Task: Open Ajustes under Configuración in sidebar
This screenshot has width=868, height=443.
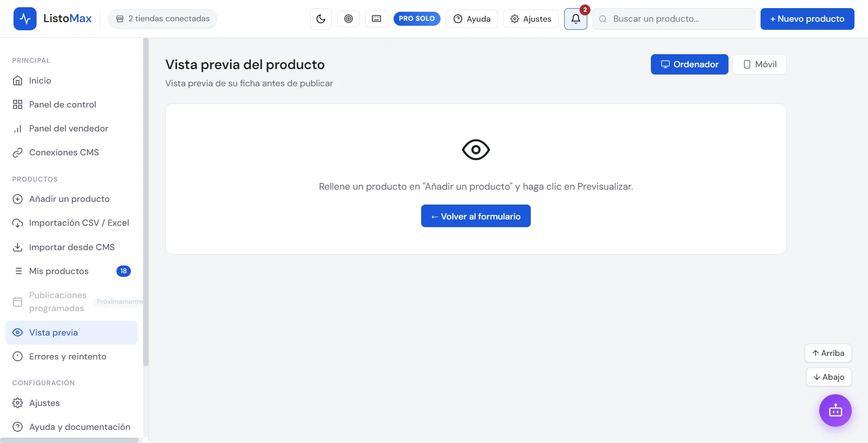Action: [71, 403]
